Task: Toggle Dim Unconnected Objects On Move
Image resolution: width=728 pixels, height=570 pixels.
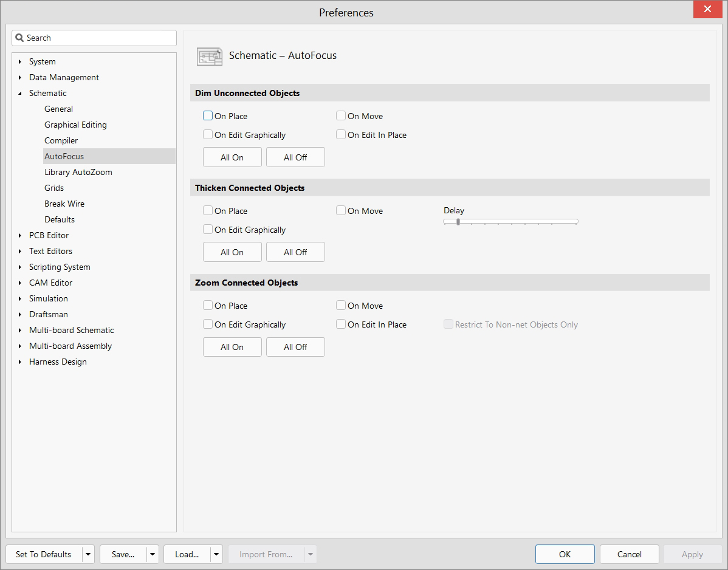Action: point(341,115)
